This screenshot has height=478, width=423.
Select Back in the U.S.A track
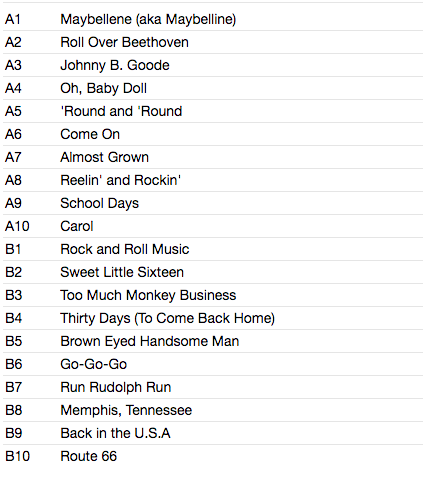coord(115,433)
